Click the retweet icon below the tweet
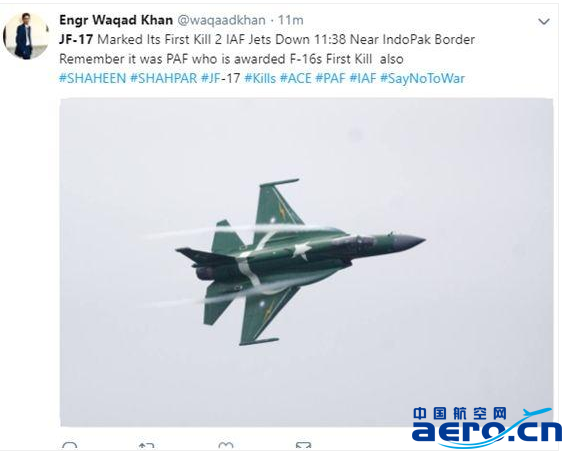Screen dimensions: 567x454 coord(146,446)
